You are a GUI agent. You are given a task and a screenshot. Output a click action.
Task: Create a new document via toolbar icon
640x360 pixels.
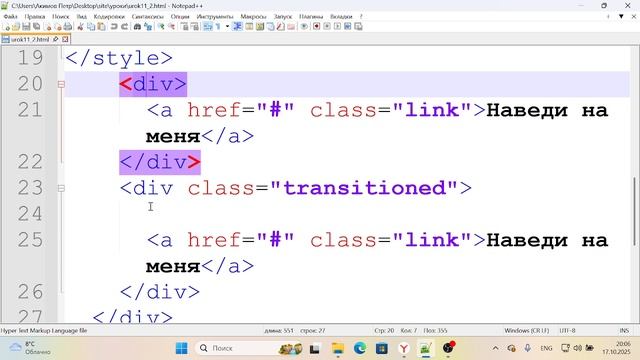[x=6, y=27]
